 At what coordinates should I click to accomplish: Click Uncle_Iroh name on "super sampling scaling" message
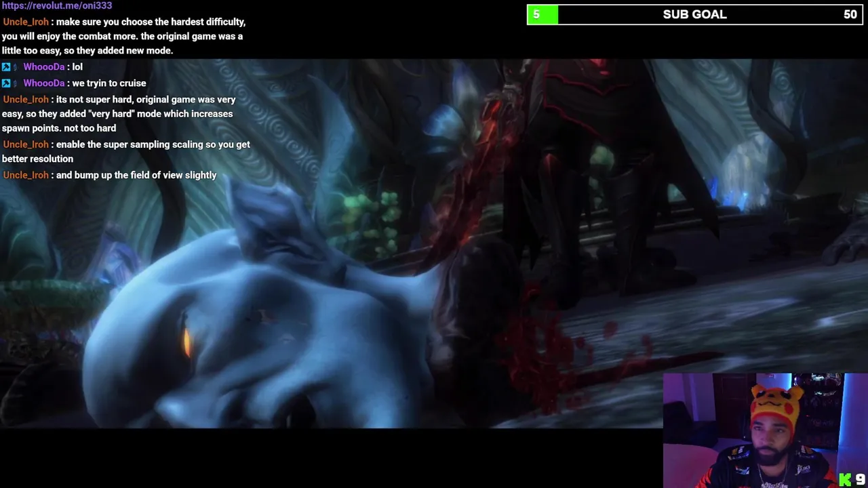(26, 144)
